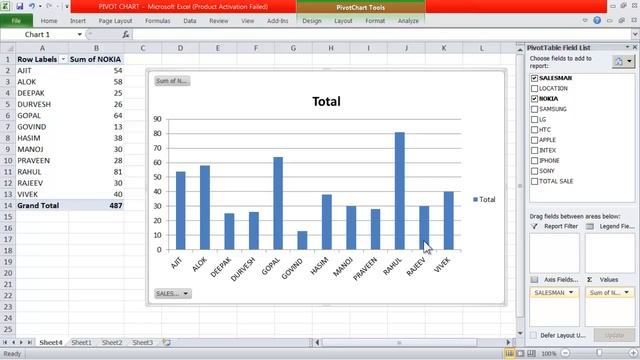Open the Design tab under PivotChart Tools
This screenshot has width=640, height=360.
point(312,21)
